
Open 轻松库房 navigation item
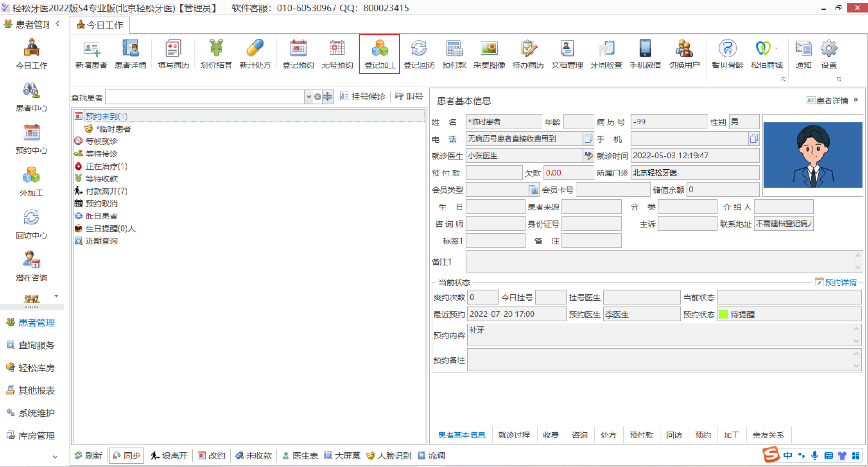[32, 368]
